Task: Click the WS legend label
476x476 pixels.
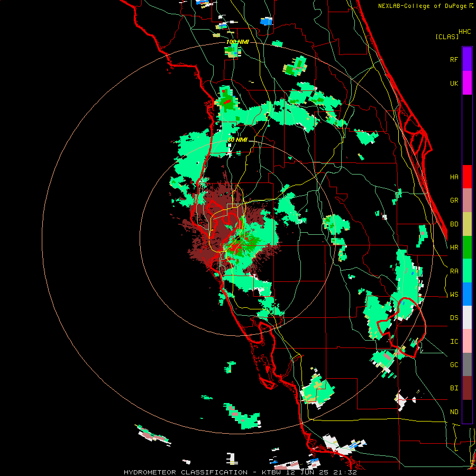Action: tap(454, 295)
